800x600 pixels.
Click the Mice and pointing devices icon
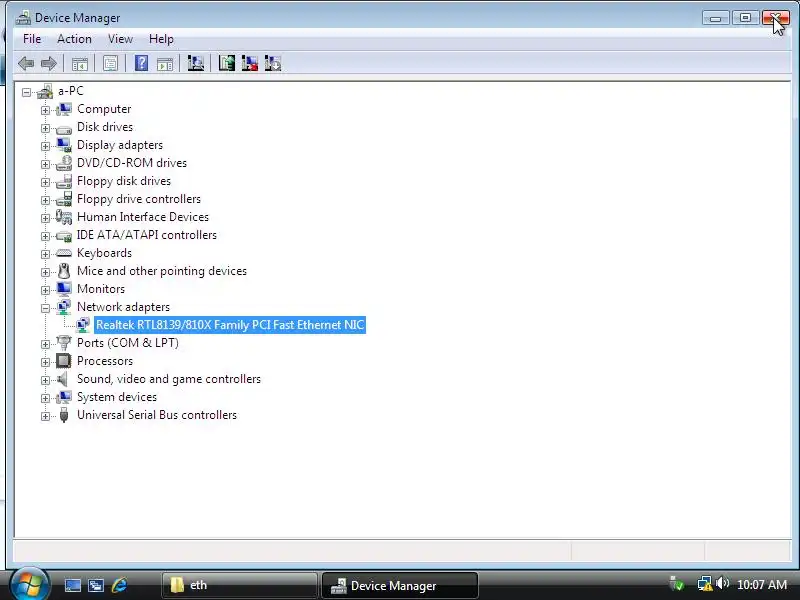point(64,271)
